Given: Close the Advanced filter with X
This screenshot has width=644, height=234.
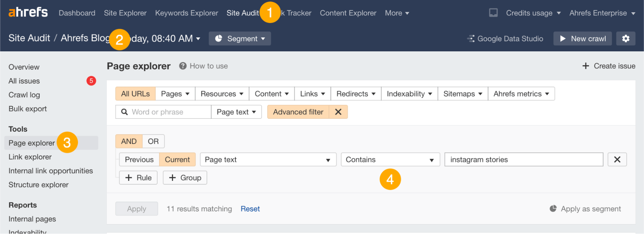Looking at the screenshot, I should tap(338, 112).
